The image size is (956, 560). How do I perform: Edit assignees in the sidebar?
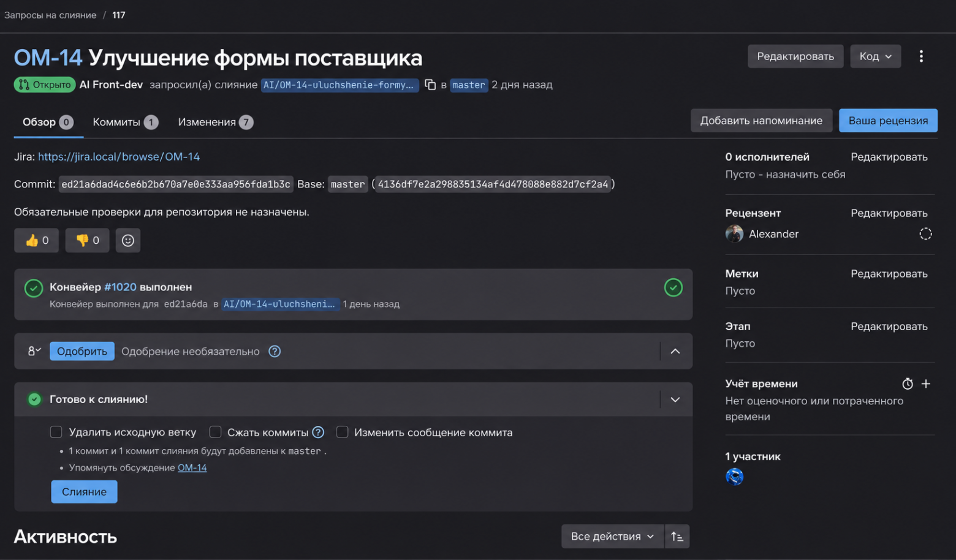pos(889,157)
